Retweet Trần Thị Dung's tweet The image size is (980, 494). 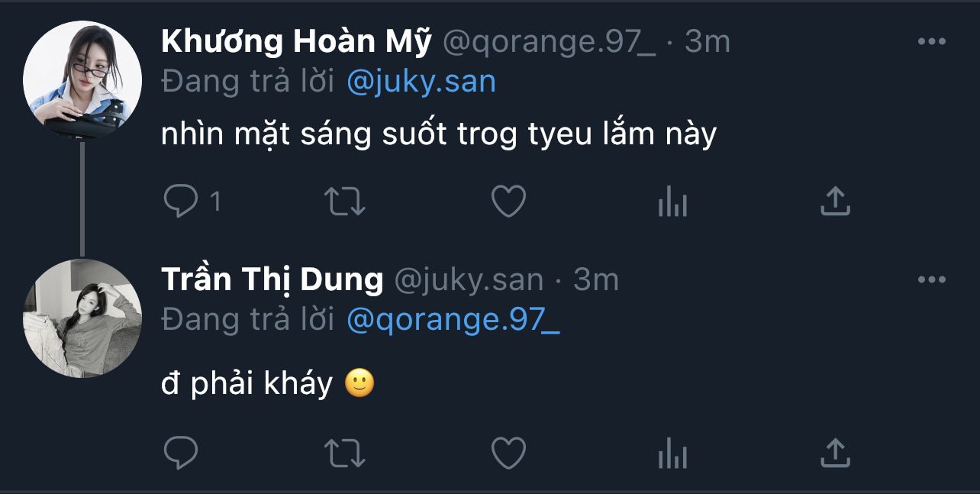click(345, 453)
